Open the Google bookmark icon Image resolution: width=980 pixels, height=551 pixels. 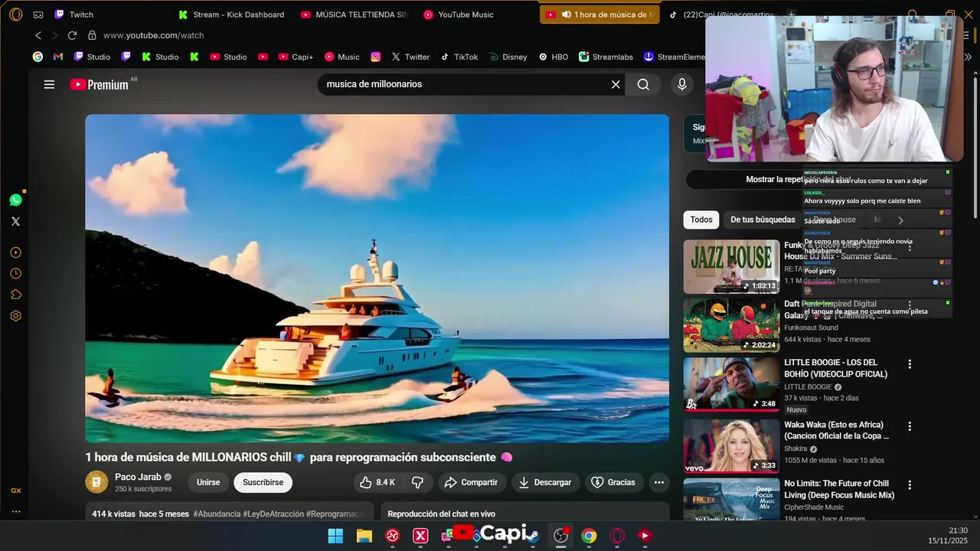click(38, 57)
